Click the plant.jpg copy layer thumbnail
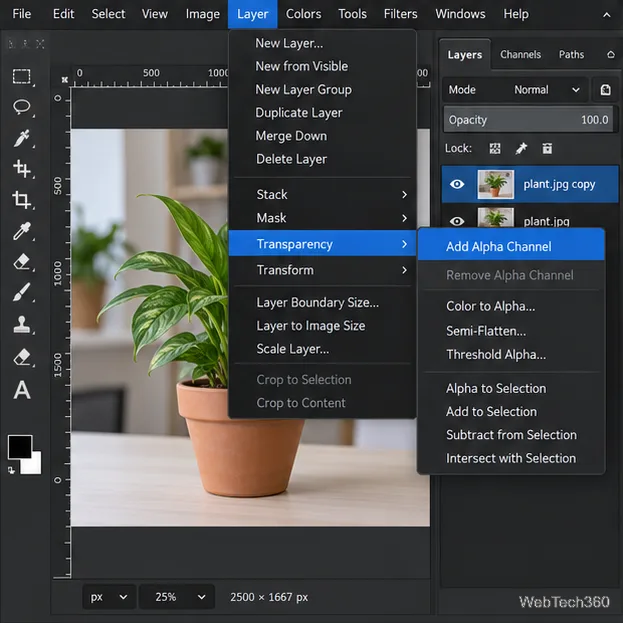The height and width of the screenshot is (623, 623). (x=495, y=184)
